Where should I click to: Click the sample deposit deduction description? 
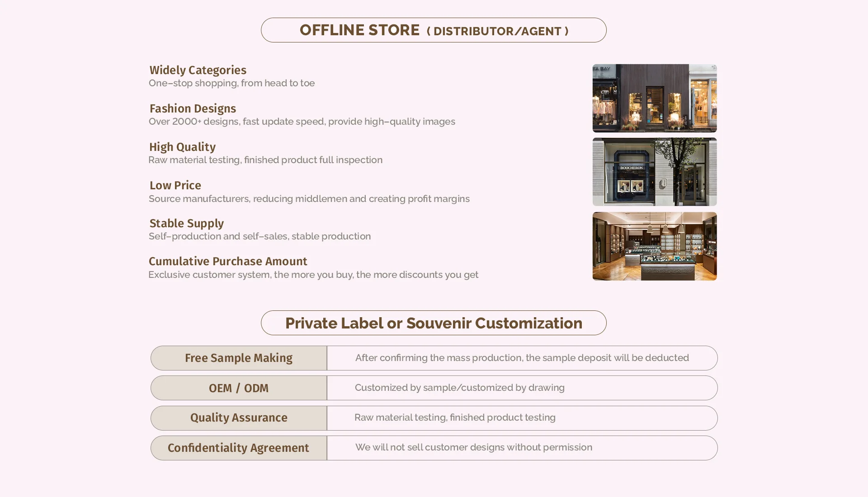[522, 358]
